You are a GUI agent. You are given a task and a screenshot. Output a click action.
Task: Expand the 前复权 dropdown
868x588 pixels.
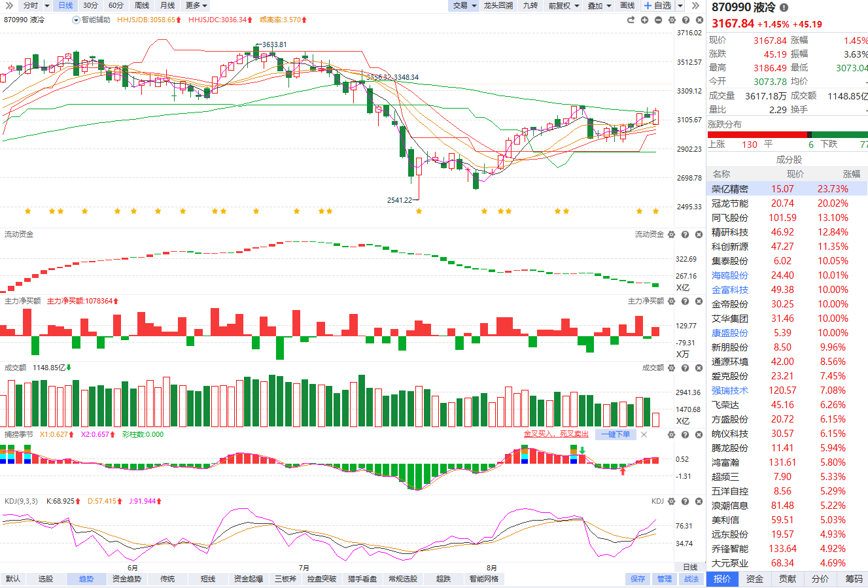(x=564, y=5)
